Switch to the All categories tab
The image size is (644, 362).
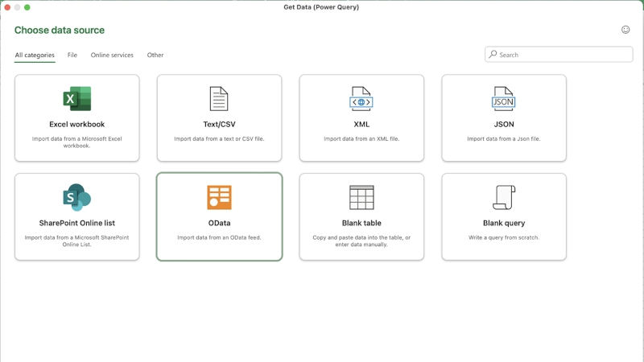coord(35,55)
